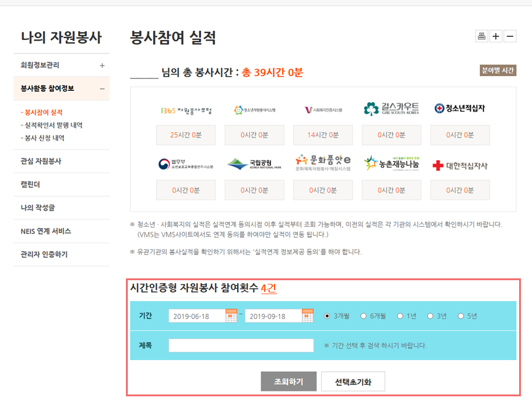Expand the 회원정보관리 menu section
Screen dimensions: 532x408
click(102, 65)
